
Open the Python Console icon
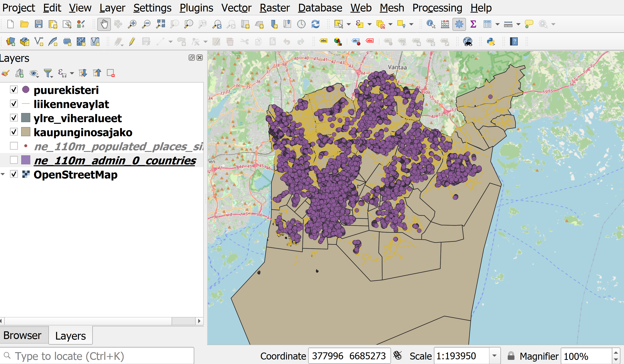pos(491,42)
